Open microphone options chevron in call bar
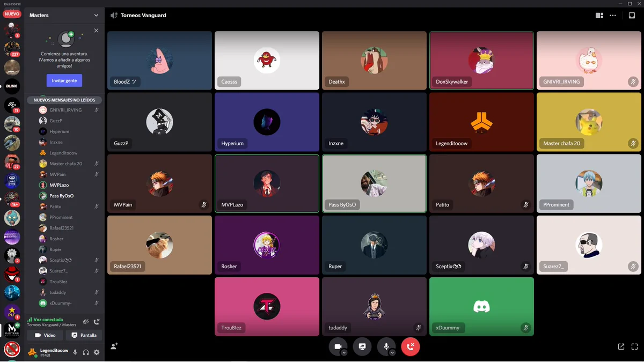 pos(392,353)
